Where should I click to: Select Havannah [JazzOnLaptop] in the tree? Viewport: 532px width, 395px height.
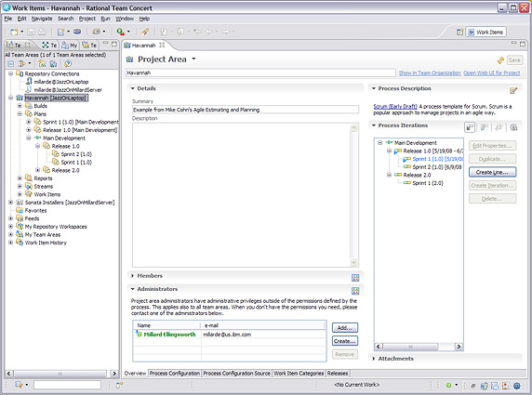(x=56, y=98)
